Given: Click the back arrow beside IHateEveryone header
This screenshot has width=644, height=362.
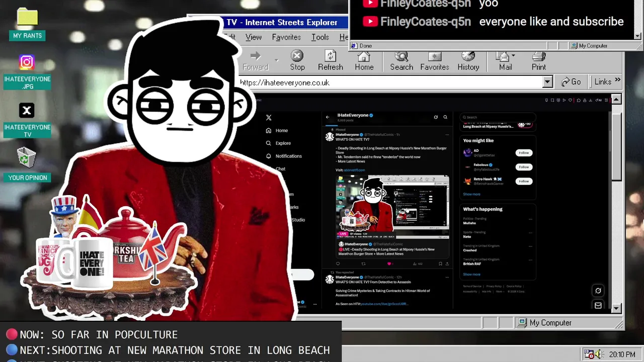Looking at the screenshot, I should pos(328,117).
